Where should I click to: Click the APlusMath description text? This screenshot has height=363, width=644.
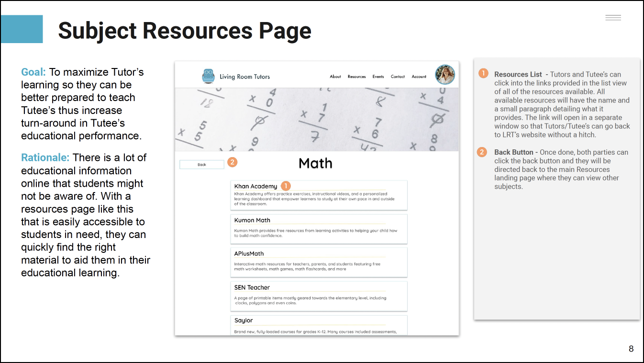click(x=307, y=266)
